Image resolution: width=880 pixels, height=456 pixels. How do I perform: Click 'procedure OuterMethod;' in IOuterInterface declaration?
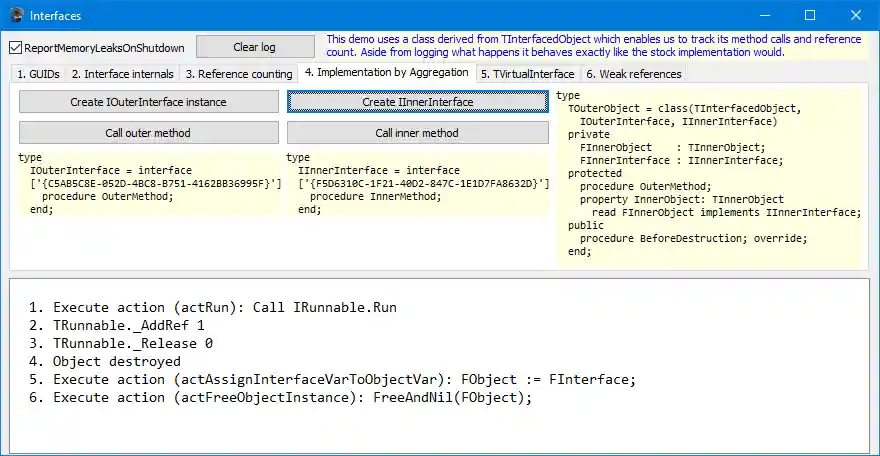pos(108,196)
